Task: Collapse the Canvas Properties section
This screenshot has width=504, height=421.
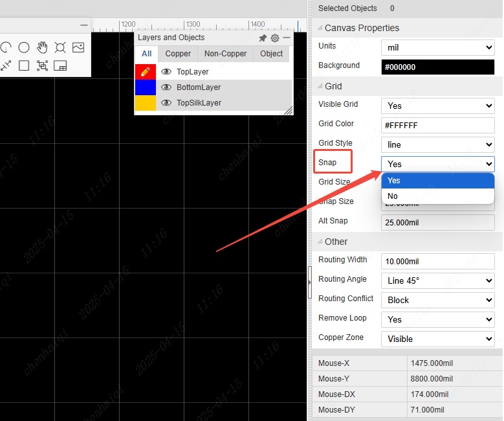Action: click(319, 28)
